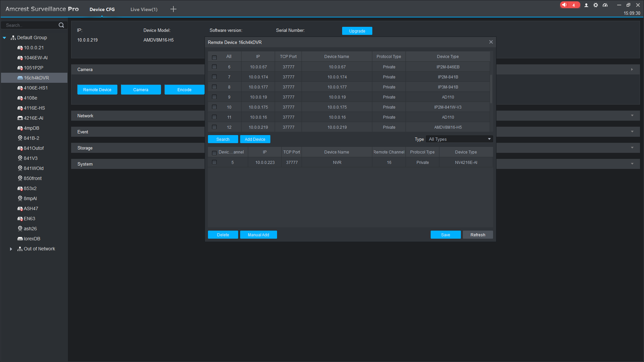644x362 pixels.
Task: Click the Refresh button
Action: pos(478,235)
